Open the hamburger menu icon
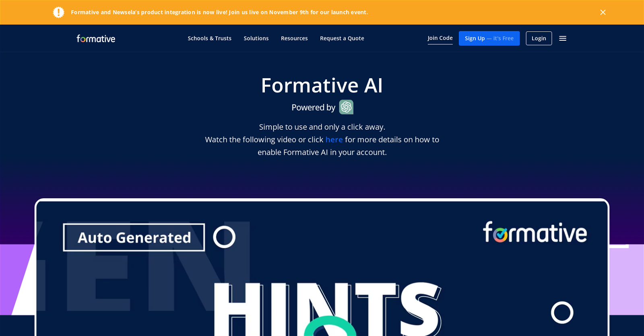644x336 pixels. (x=563, y=38)
